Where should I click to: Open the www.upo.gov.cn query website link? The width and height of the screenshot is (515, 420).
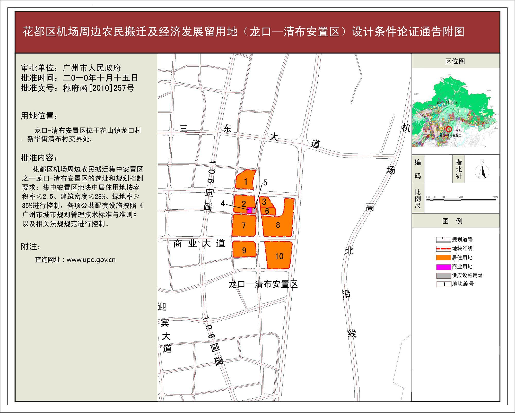coord(91,260)
